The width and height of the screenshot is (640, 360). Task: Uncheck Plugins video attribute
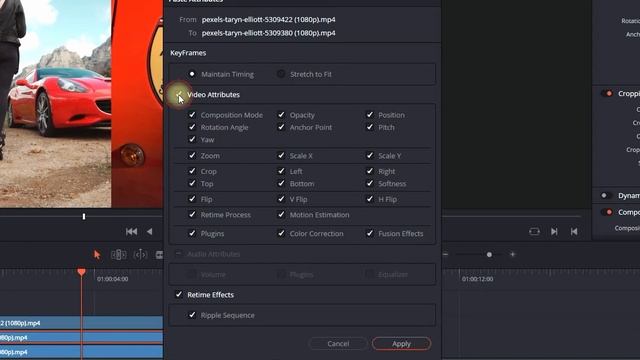192,233
